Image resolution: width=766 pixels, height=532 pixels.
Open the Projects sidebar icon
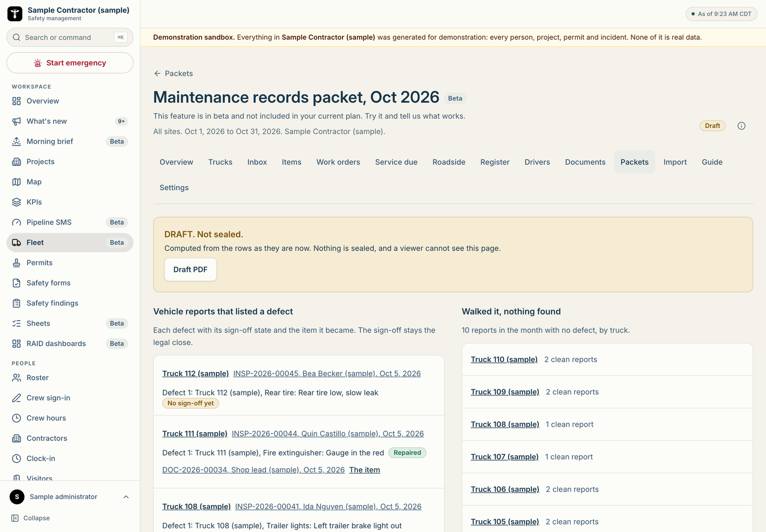click(x=16, y=162)
